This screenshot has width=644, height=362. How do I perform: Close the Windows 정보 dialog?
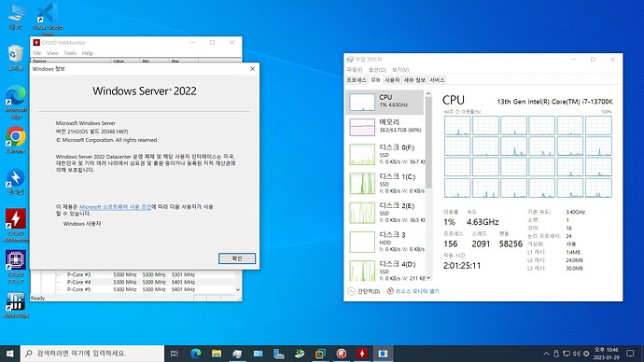tap(252, 68)
